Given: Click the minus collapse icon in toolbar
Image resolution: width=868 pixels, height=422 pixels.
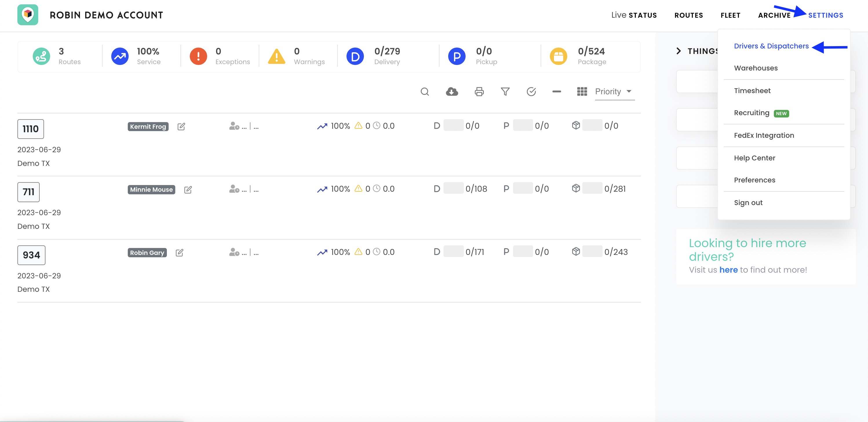Looking at the screenshot, I should coord(557,91).
